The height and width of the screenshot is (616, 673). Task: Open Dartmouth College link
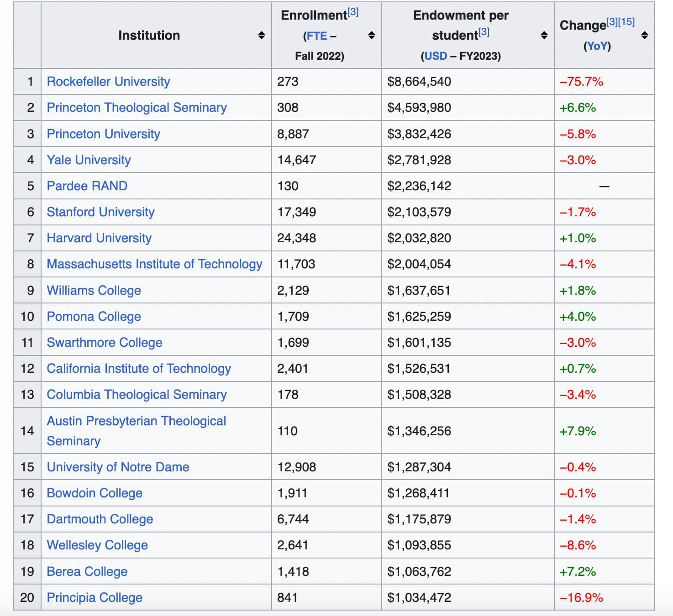click(x=100, y=519)
